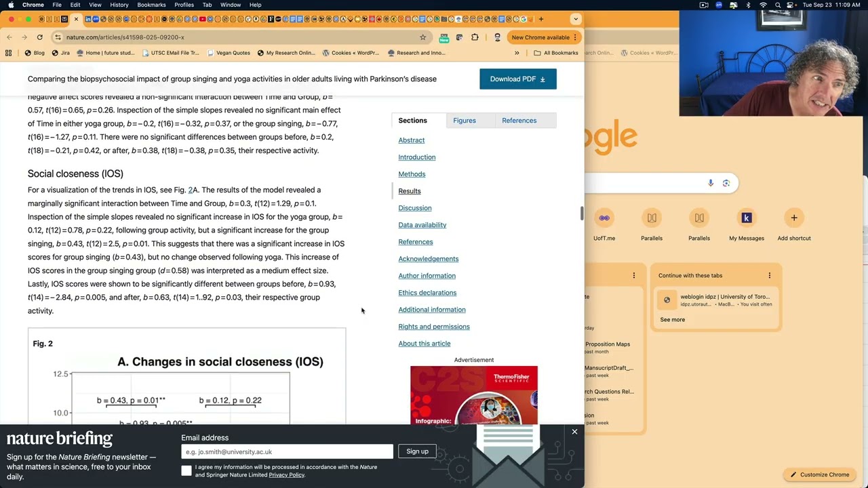Image resolution: width=868 pixels, height=488 pixels.
Task: Open Spotlight search in the menu bar
Action: (777, 5)
